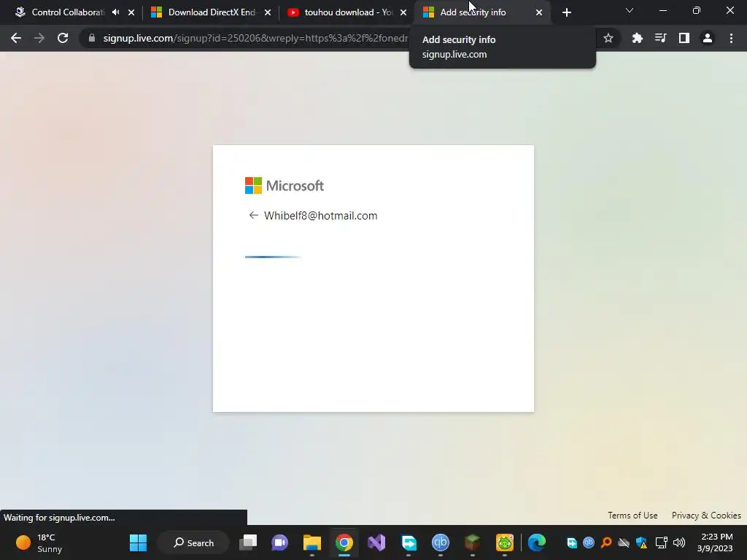Click the qBittorrent system tray icon
747x560 pixels.
coord(589,542)
